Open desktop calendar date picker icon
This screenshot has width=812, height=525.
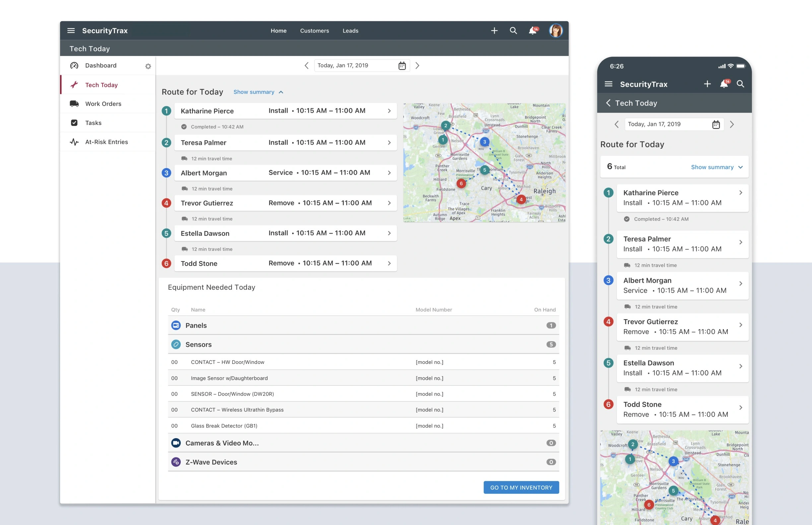coord(402,66)
